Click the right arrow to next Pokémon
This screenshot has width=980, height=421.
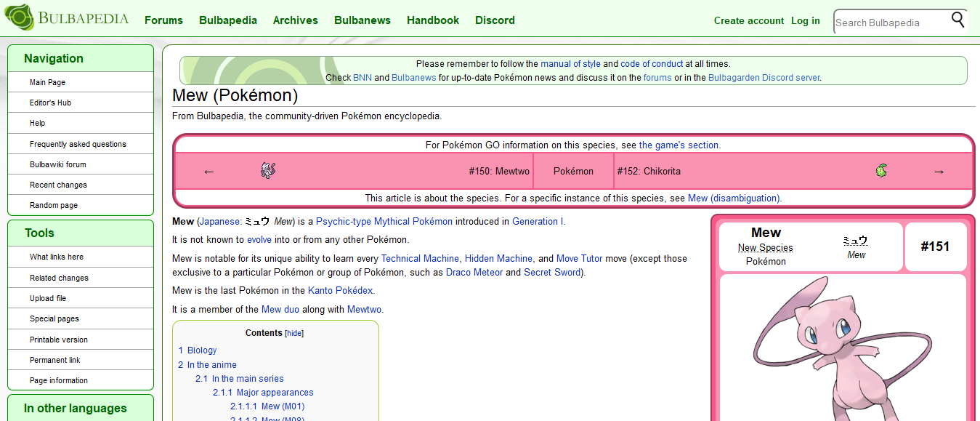click(x=939, y=170)
